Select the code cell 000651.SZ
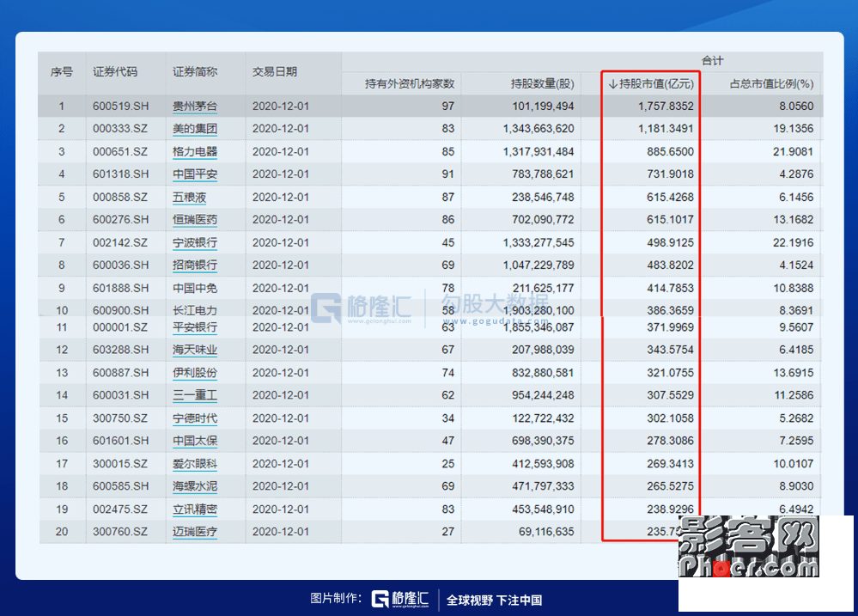 click(x=120, y=152)
